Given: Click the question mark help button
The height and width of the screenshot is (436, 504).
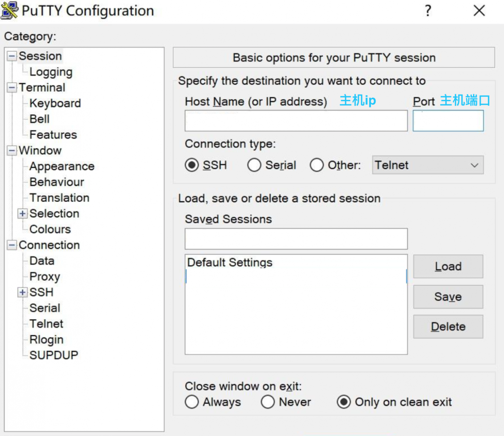Looking at the screenshot, I should (x=428, y=11).
